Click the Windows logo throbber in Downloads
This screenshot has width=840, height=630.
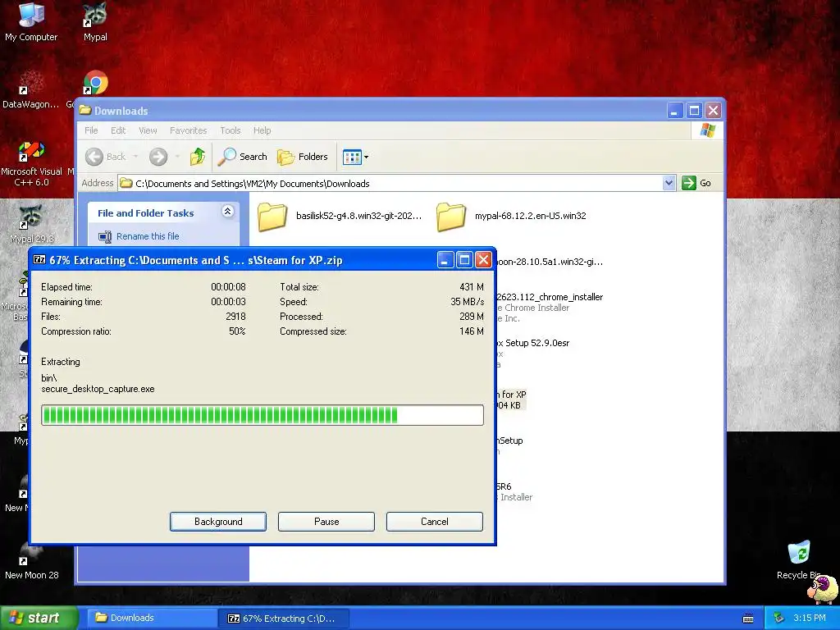coord(707,130)
